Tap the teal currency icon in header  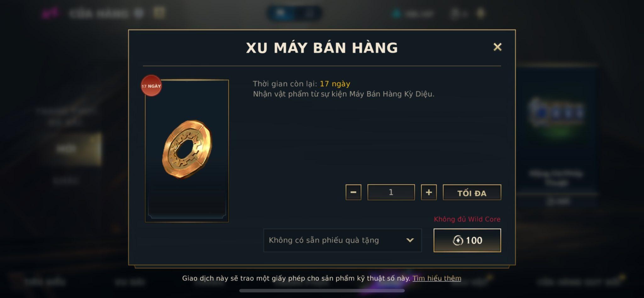[397, 14]
